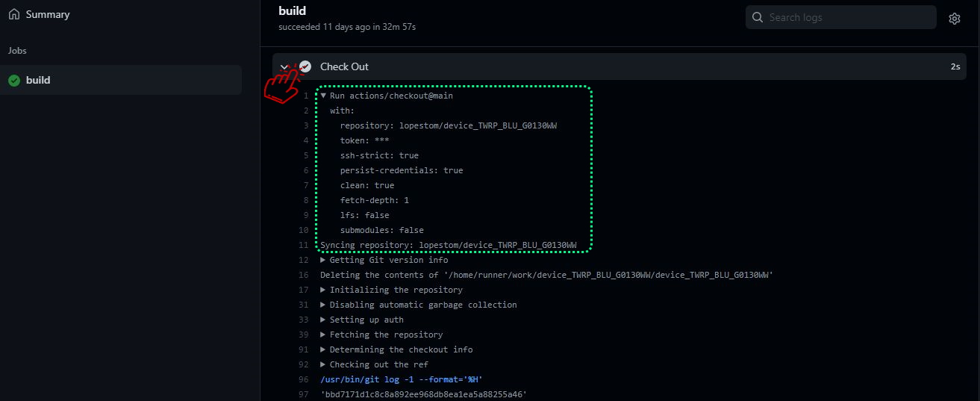Click the Summary home icon
Screen dimensions: 980x401
click(x=14, y=14)
